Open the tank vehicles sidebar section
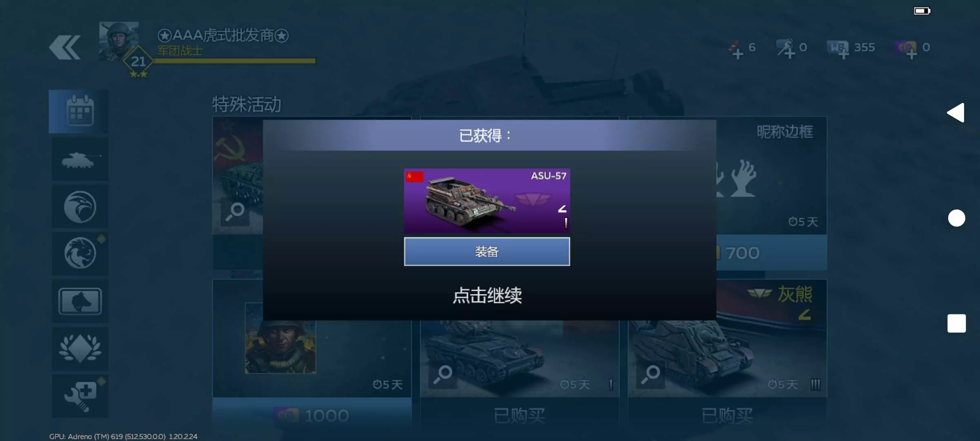 [80, 159]
